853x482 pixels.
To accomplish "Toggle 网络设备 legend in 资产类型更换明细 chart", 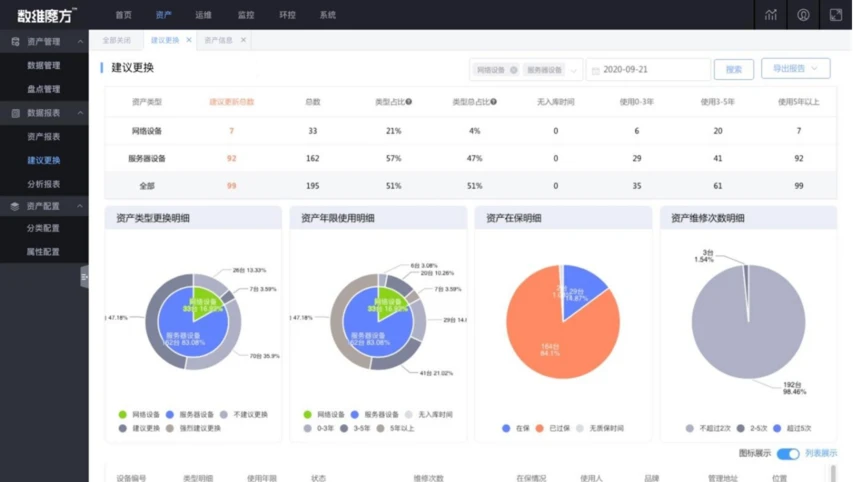I will coord(139,415).
